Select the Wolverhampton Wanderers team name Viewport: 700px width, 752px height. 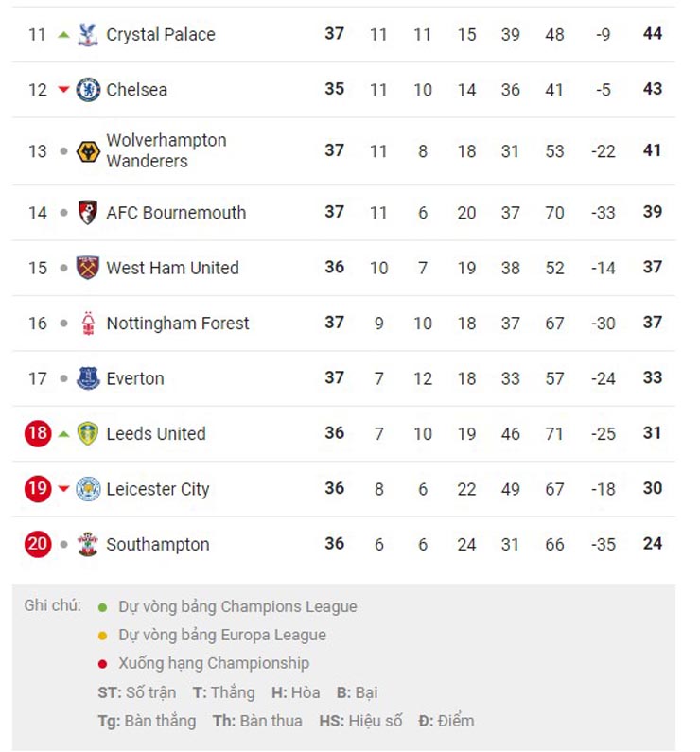166,150
